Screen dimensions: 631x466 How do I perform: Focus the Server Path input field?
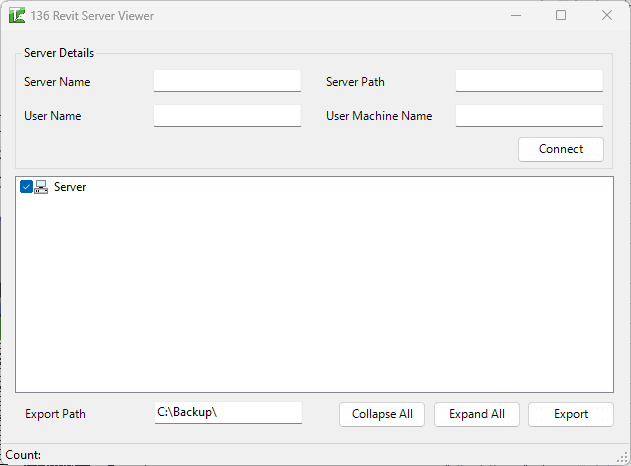[x=529, y=81]
